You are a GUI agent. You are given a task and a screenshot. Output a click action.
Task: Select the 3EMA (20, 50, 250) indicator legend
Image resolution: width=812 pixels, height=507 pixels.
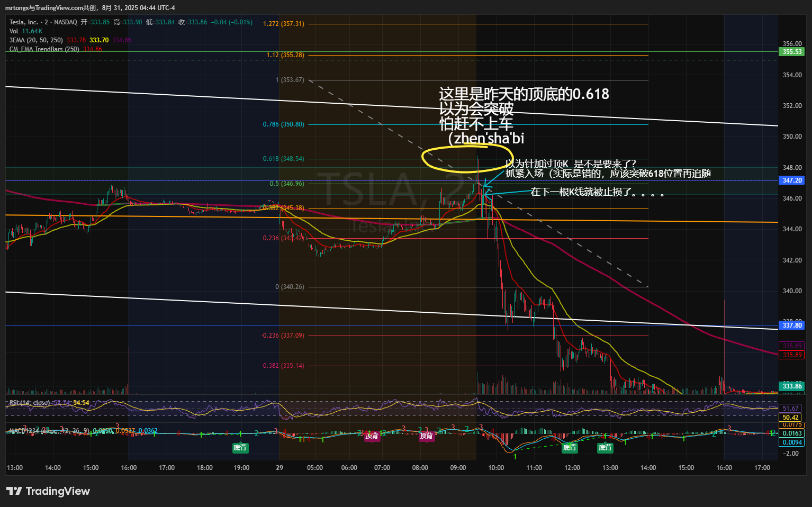pyautogui.click(x=36, y=40)
